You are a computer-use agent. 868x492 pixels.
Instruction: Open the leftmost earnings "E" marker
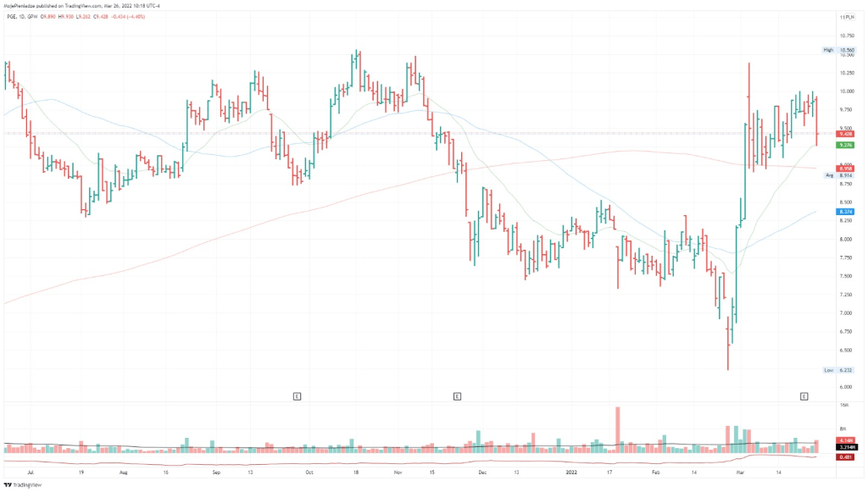click(297, 395)
